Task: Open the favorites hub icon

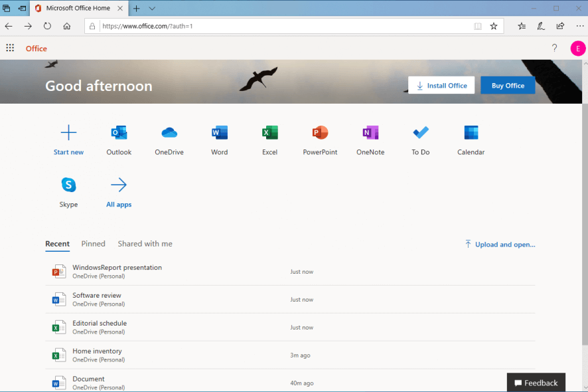Action: point(522,26)
